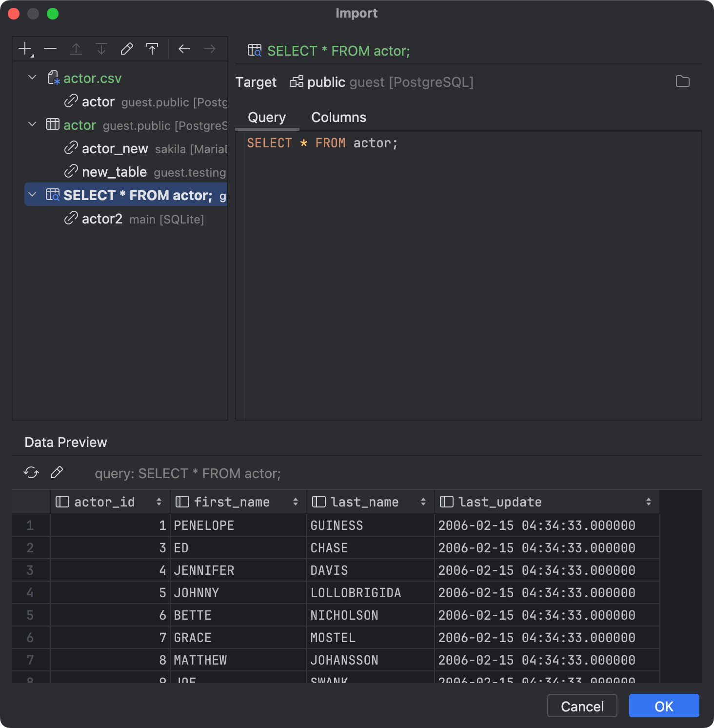Collapse the SELECT * FROM actor node
This screenshot has height=728, width=714.
(x=32, y=195)
